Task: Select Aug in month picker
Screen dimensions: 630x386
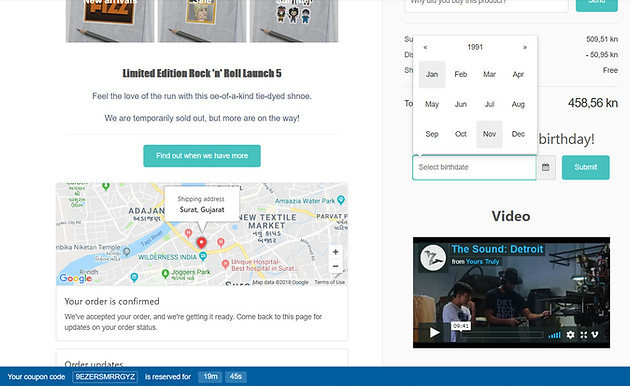Action: pos(518,104)
